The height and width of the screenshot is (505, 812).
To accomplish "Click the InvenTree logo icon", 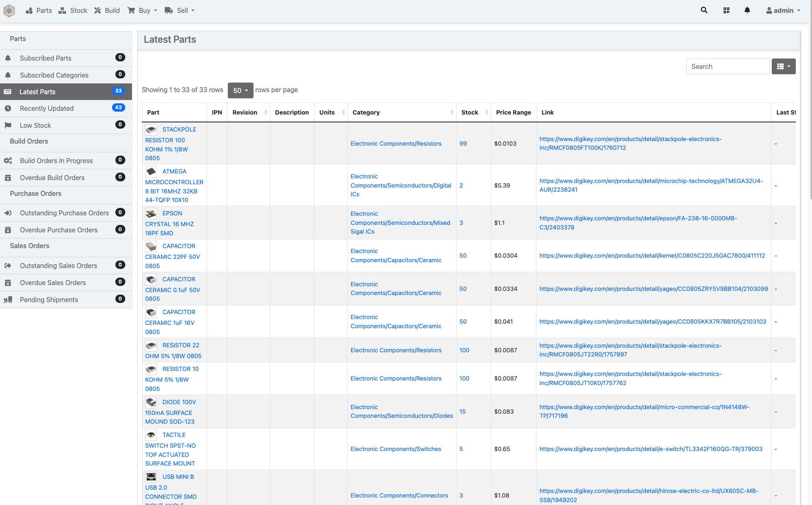I will [9, 10].
